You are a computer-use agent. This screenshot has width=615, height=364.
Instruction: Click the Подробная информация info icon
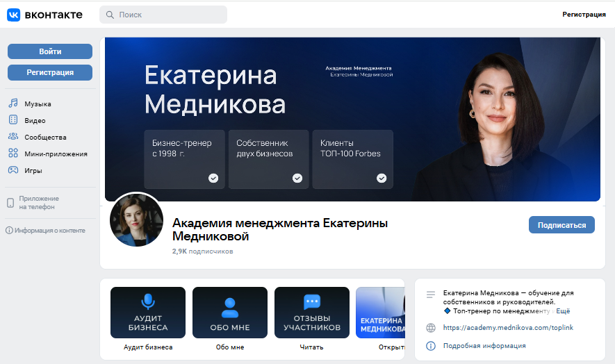click(431, 345)
